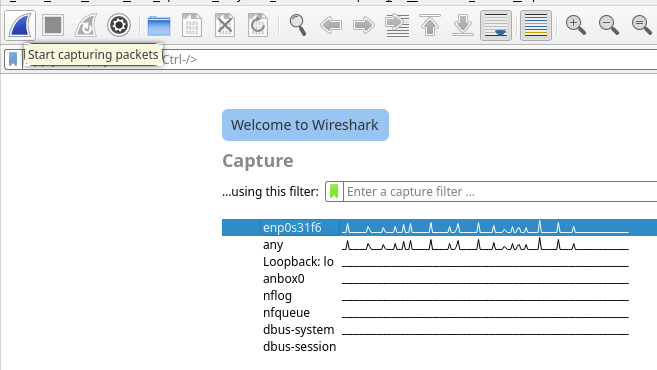Go back in packet history arrow
The width and height of the screenshot is (657, 370).
331,25
